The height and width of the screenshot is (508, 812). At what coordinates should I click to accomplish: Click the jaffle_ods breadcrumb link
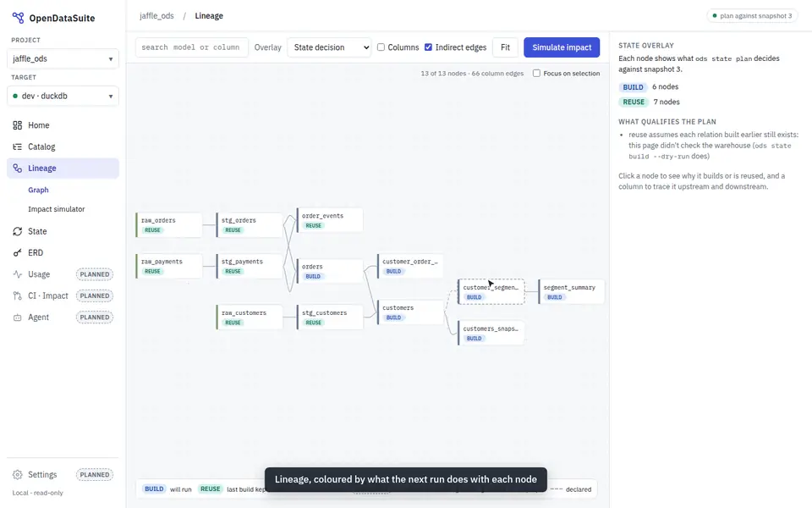[x=156, y=15]
